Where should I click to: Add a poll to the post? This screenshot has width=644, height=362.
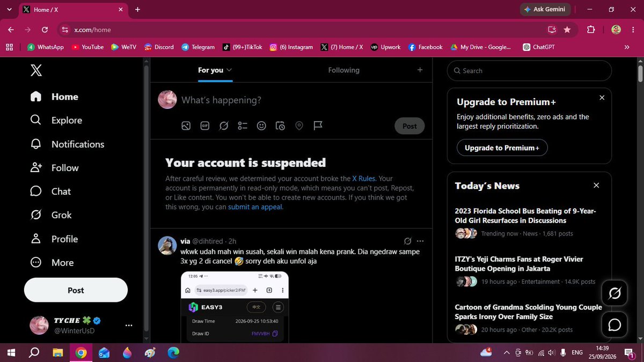point(243,125)
